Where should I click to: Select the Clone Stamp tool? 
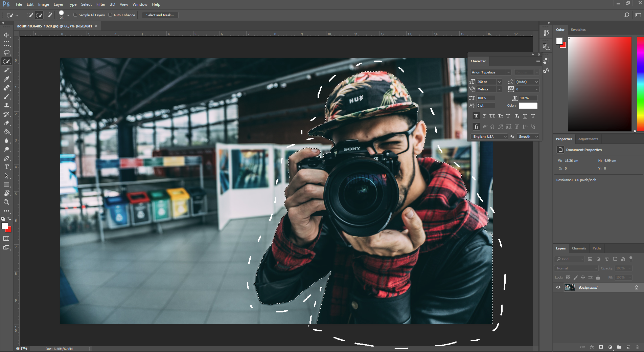pyautogui.click(x=6, y=105)
